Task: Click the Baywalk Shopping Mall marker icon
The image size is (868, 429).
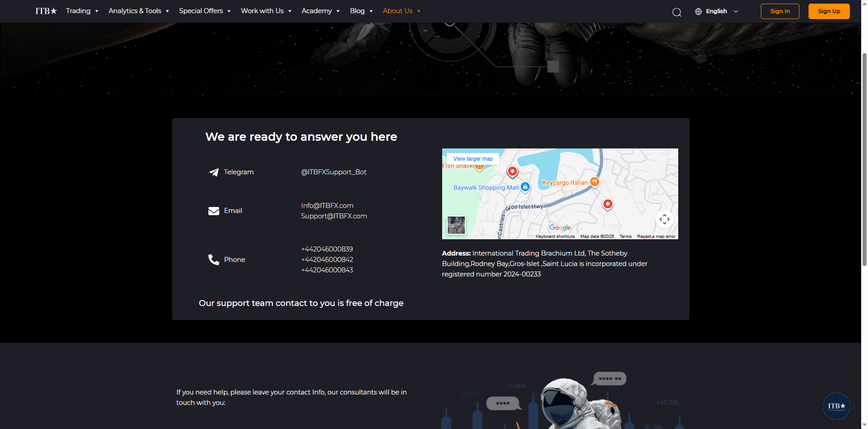Action: point(525,187)
